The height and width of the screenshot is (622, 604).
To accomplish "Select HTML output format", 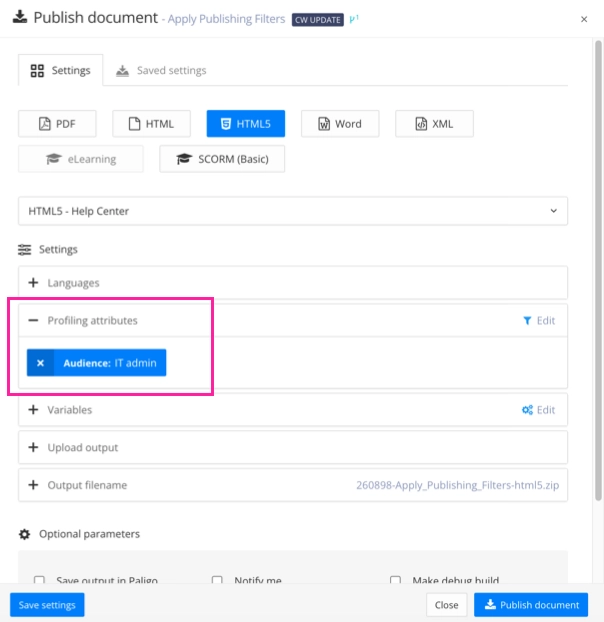I will pyautogui.click(x=151, y=124).
